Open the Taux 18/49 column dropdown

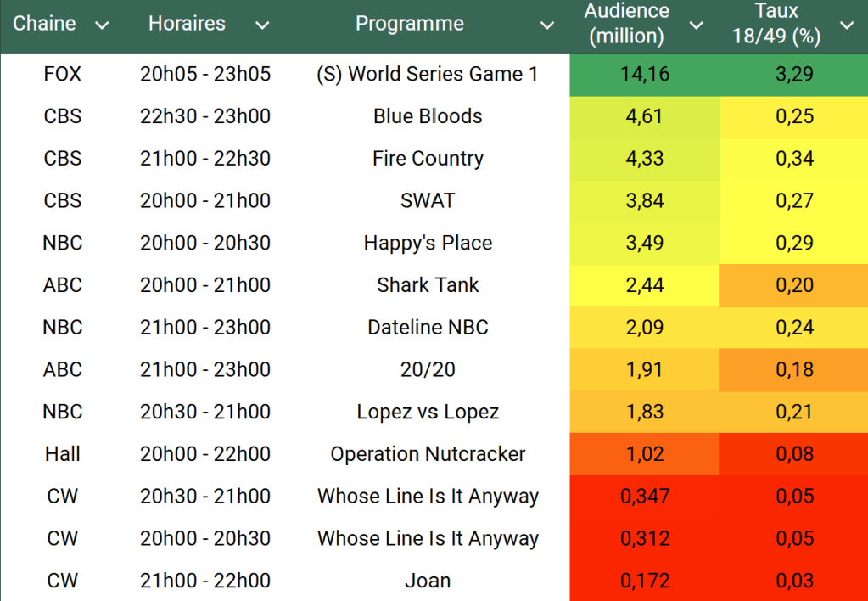pyautogui.click(x=846, y=25)
